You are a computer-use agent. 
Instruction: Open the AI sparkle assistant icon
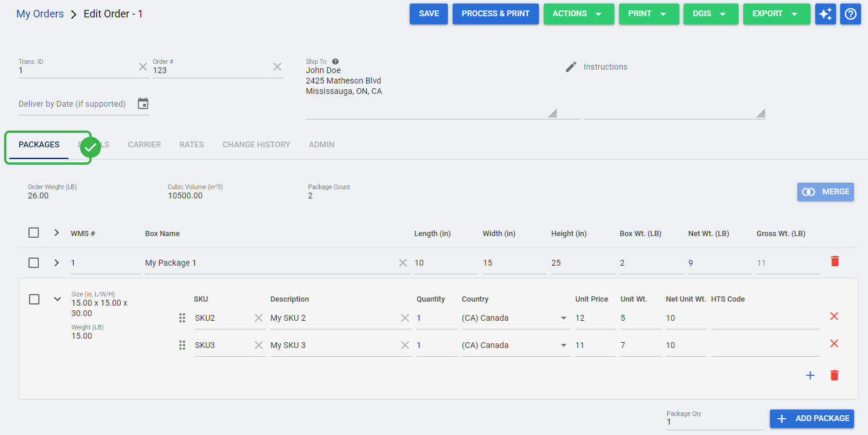(825, 14)
